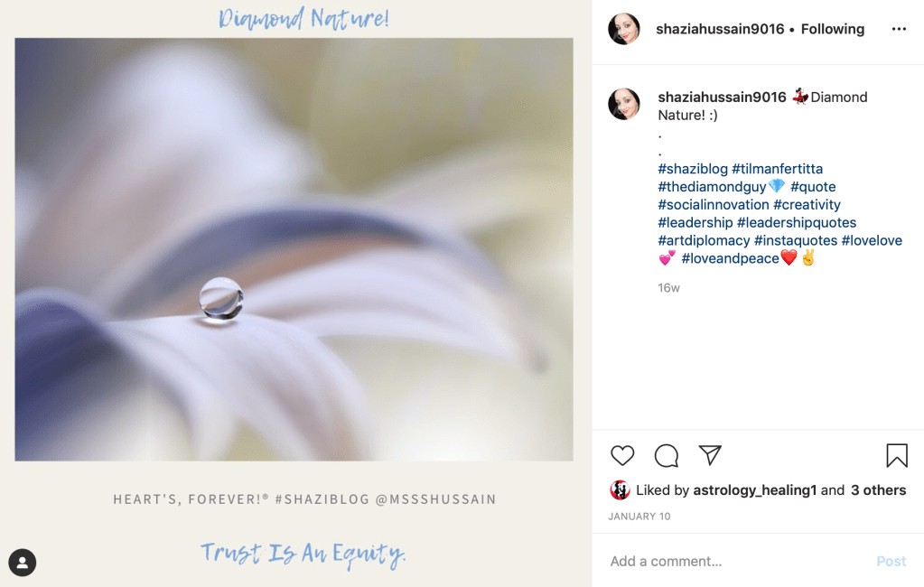Click the Post comment button
Viewport: 924px width, 587px height.
point(891,562)
